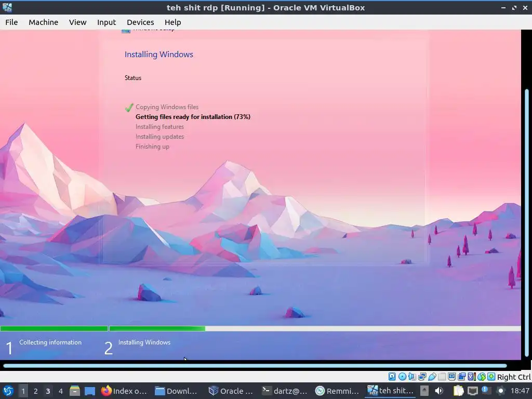Viewport: 532px width, 399px height.
Task: Click the 'Status' label in setup
Action: (x=133, y=78)
